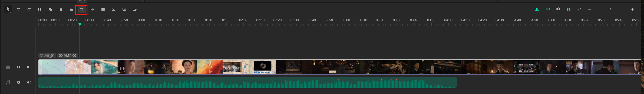Click the teal playhead marker

pyautogui.click(x=80, y=24)
